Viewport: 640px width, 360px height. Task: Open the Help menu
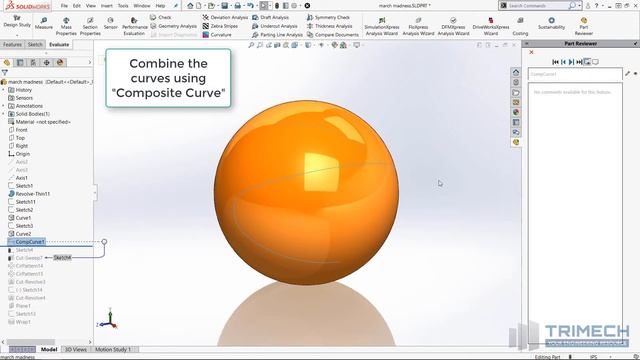tap(160, 6)
